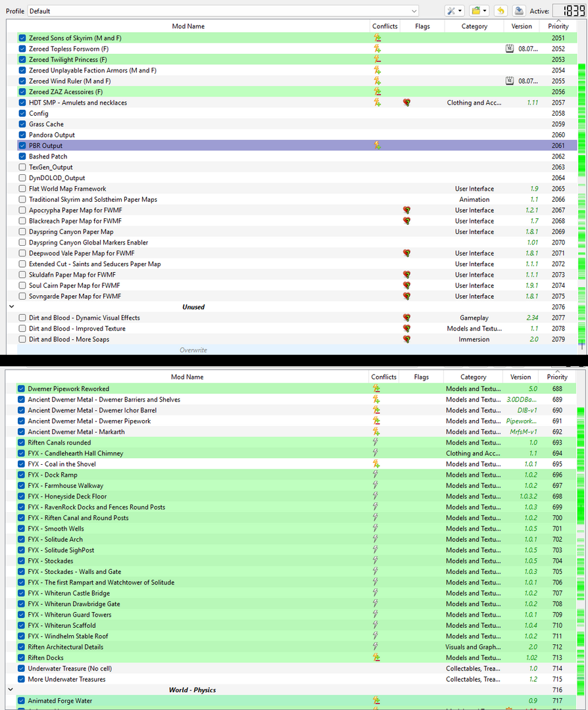The height and width of the screenshot is (710, 588).
Task: Click grey lightning icon on Riften Canals rounded
Action: (x=376, y=442)
